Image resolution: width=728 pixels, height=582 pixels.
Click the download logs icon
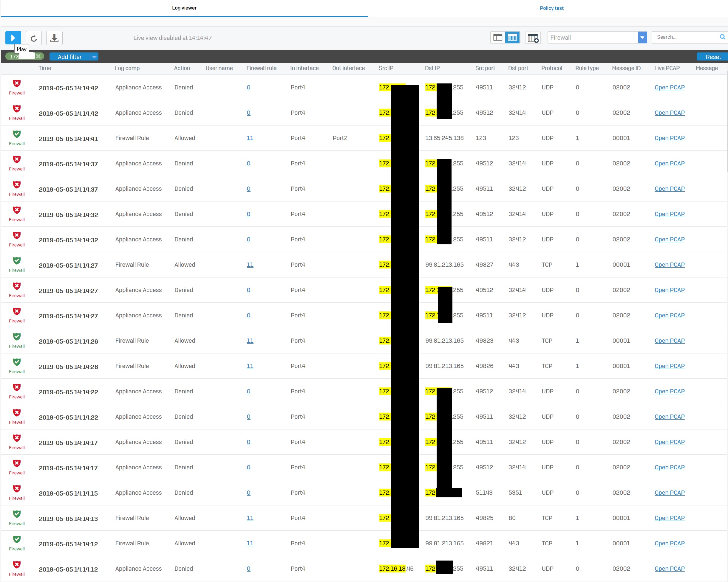pyautogui.click(x=54, y=38)
